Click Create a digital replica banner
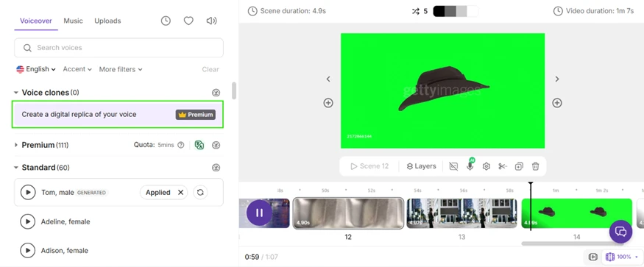 118,115
